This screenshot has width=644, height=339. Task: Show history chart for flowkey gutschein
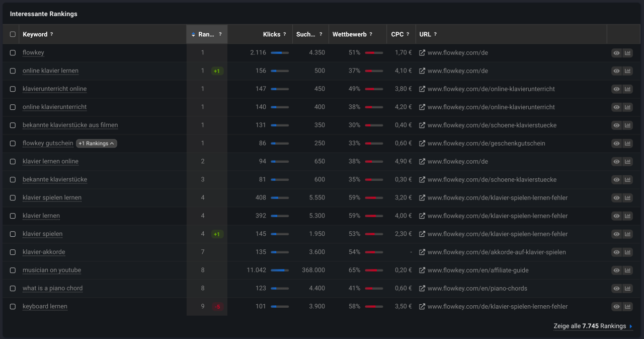627,144
